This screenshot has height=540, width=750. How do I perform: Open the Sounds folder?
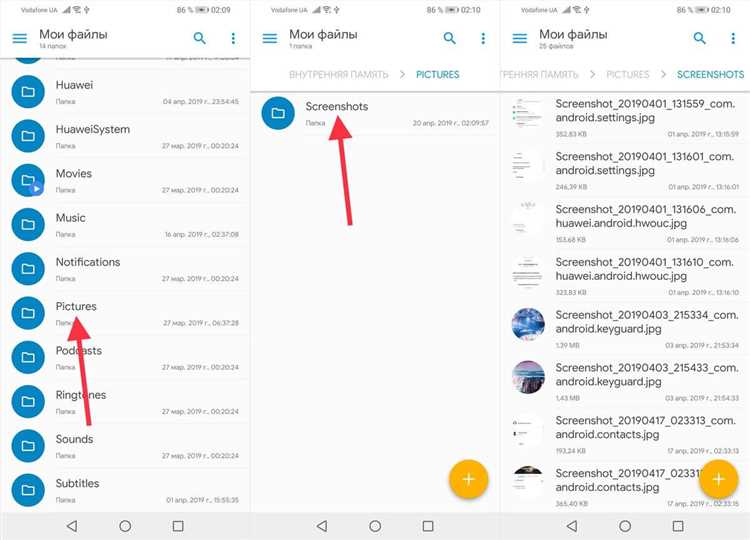point(74,439)
